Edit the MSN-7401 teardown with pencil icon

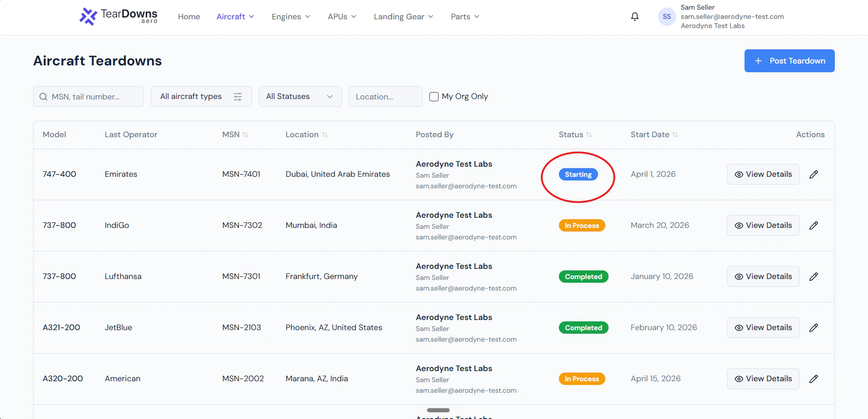pyautogui.click(x=814, y=175)
